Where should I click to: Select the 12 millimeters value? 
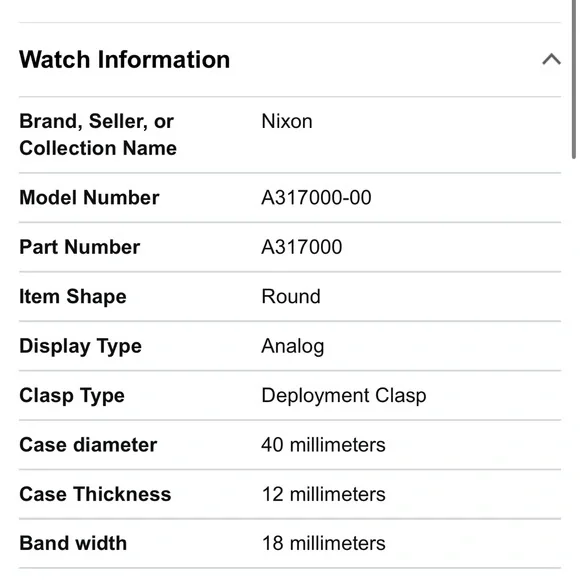click(x=323, y=495)
